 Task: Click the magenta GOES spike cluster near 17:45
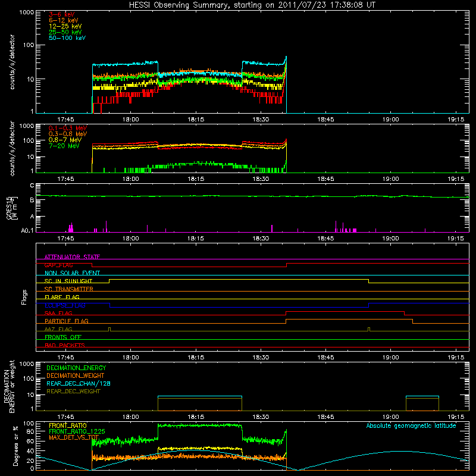coord(71,228)
